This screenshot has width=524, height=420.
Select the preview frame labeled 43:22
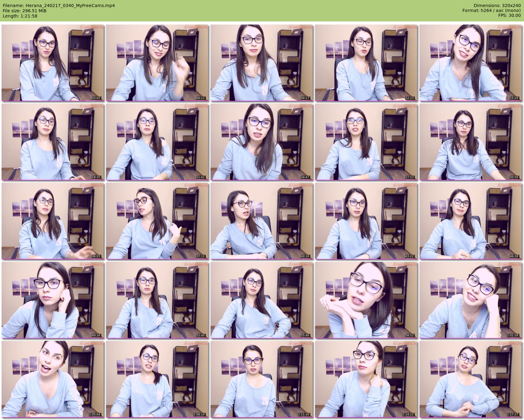tap(366, 221)
